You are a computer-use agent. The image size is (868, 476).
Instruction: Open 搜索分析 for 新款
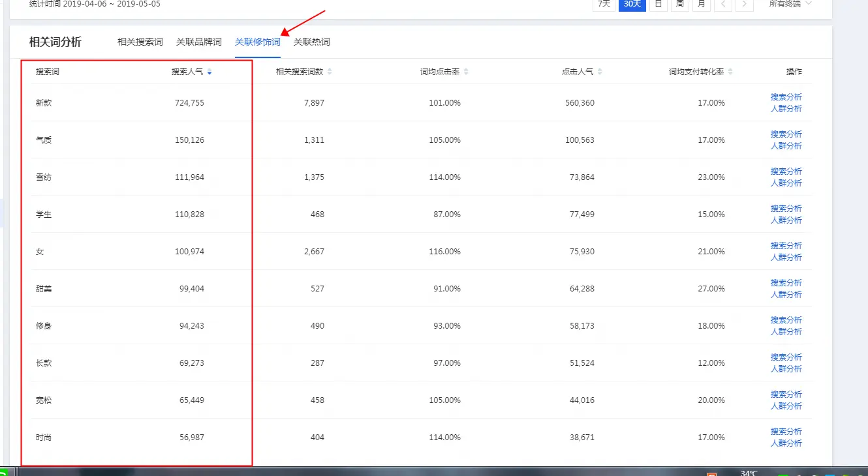click(x=786, y=97)
